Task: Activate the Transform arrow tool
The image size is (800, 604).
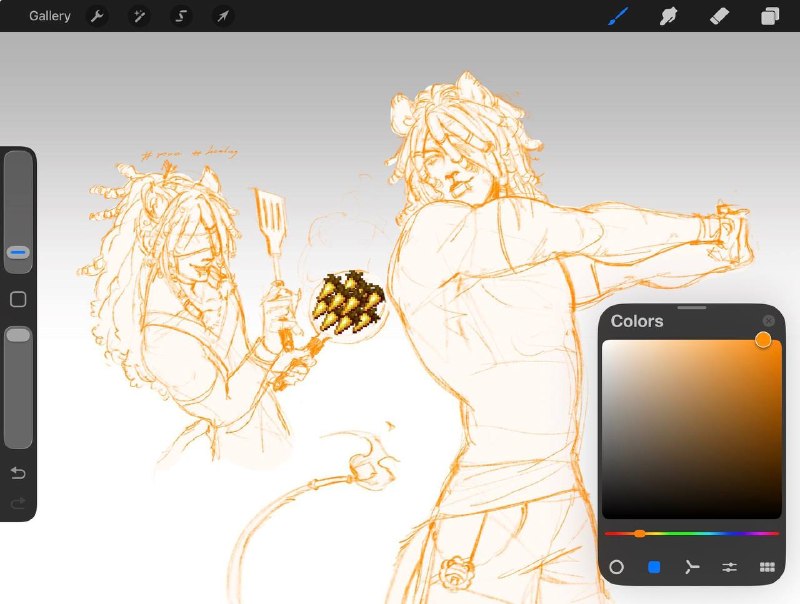Action: pyautogui.click(x=223, y=16)
